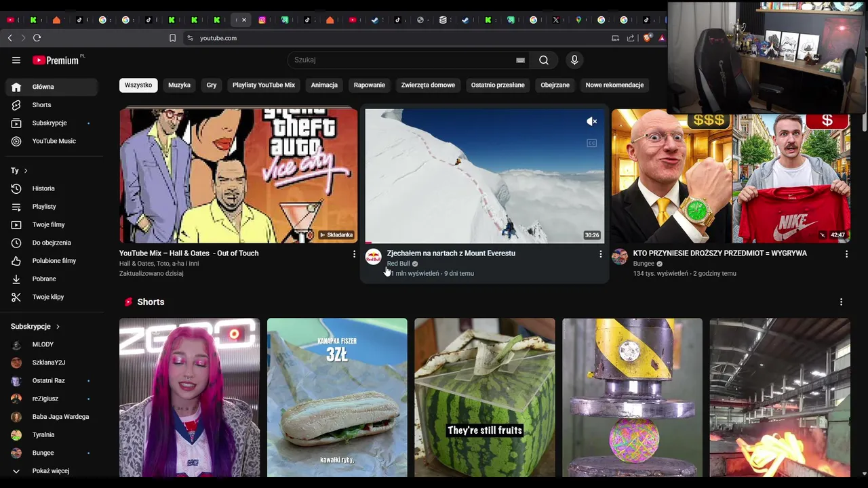Open the Bungee Nike shirt thumbnail
Viewport: 868px width, 488px height.
tap(731, 176)
